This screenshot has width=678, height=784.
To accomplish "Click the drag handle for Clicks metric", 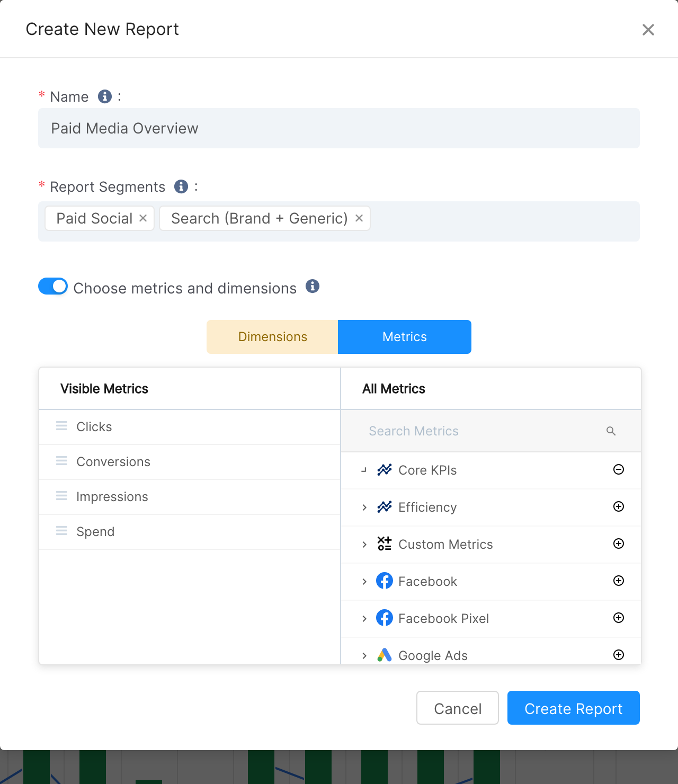I will [x=61, y=426].
